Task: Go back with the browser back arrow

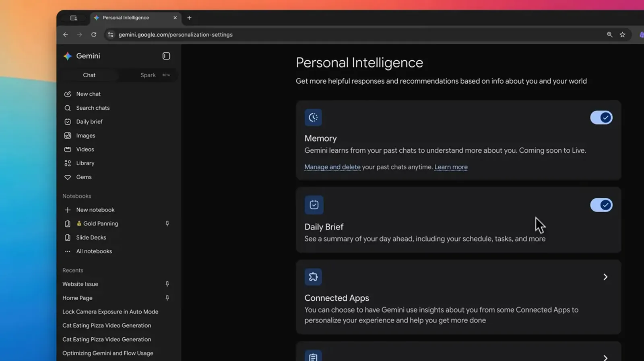Action: (x=66, y=35)
